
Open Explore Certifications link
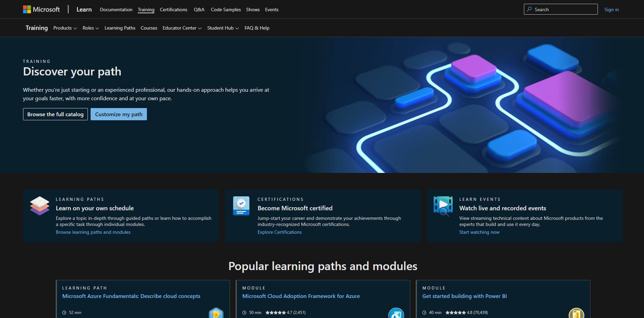[x=280, y=232]
